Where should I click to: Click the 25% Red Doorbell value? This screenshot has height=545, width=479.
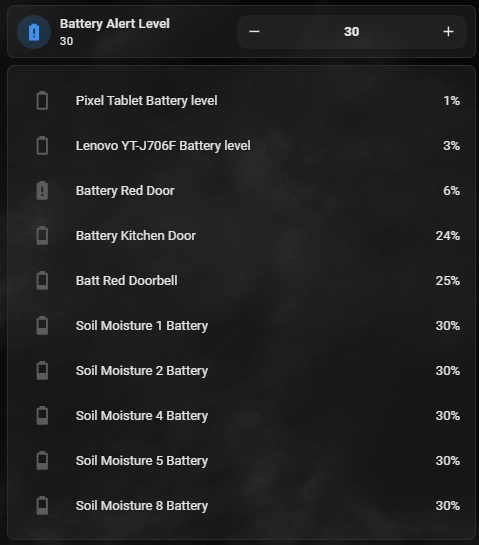(448, 280)
